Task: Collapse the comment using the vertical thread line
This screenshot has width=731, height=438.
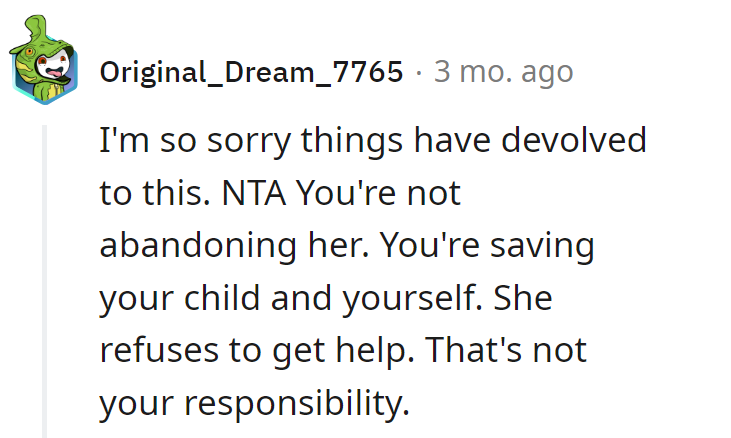Action: tap(45, 280)
